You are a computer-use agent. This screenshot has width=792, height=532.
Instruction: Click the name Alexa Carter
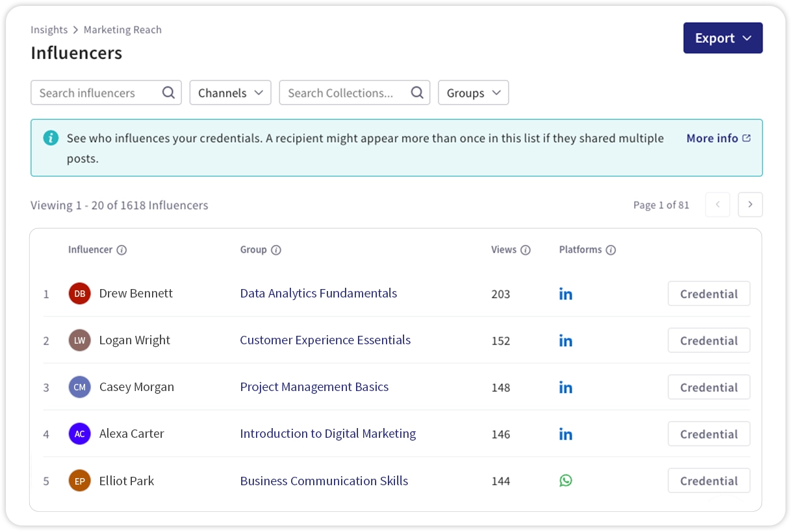click(131, 434)
